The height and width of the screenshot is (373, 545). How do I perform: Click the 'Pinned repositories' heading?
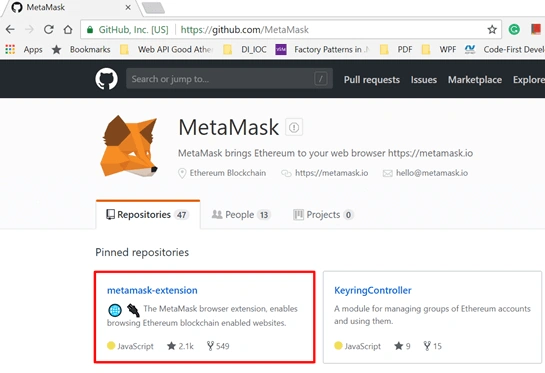point(142,252)
